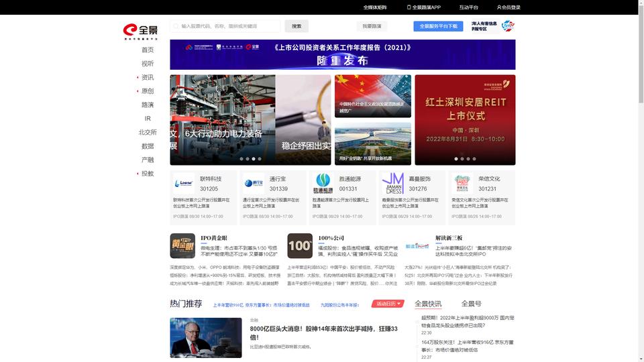Open the power equipment carousel image
644x362 pixels.
pos(223,120)
